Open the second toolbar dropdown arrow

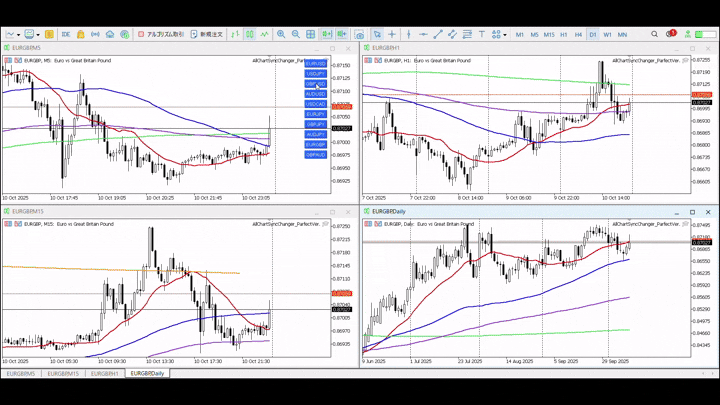38,35
